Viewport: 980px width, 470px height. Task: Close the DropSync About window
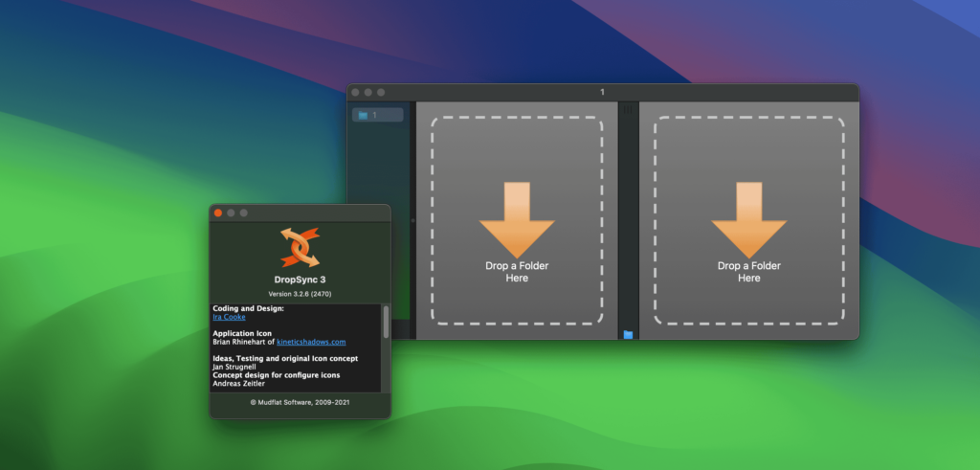218,213
